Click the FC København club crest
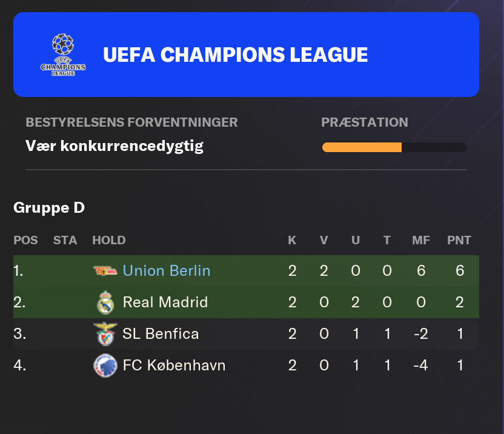 click(105, 366)
